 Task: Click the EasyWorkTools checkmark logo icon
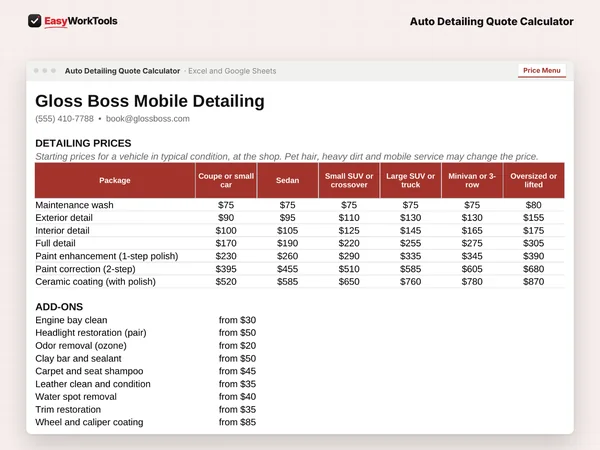coord(34,21)
